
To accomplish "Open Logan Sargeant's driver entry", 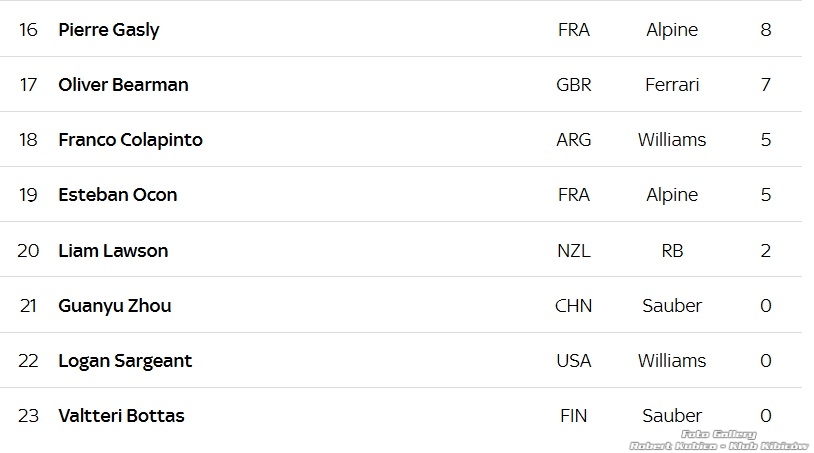I will pos(125,360).
